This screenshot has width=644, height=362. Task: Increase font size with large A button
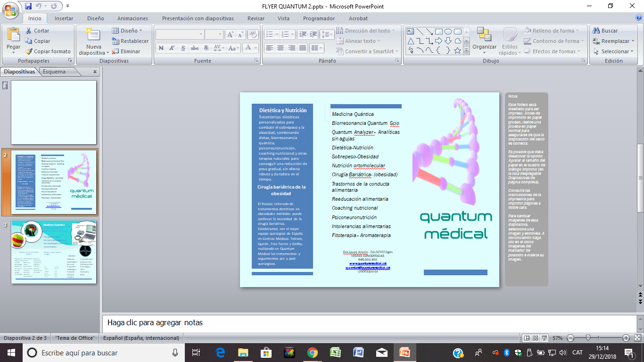pyautogui.click(x=230, y=34)
